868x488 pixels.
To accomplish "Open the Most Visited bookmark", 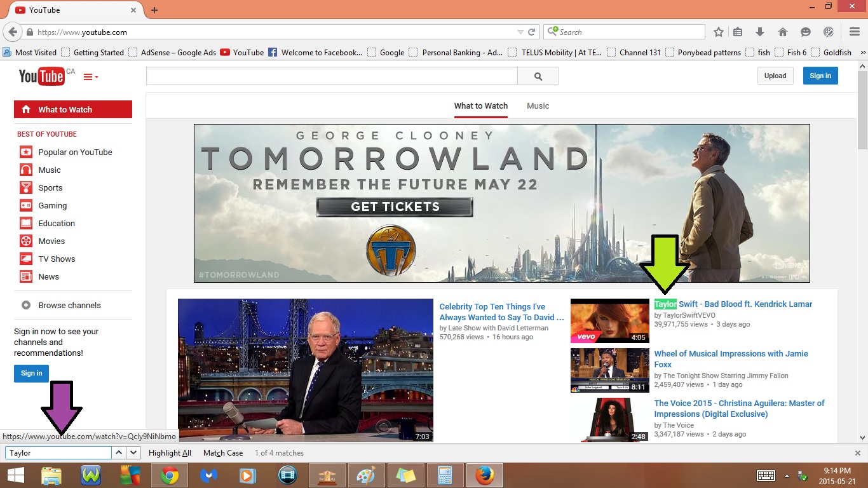I will point(29,53).
